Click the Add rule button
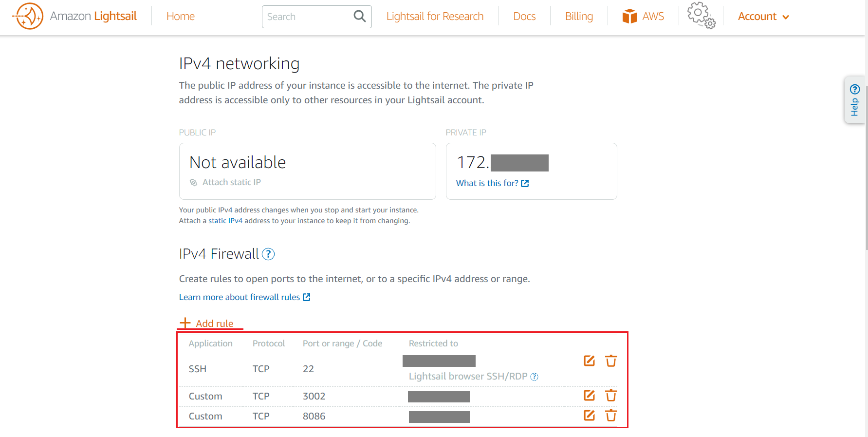This screenshot has height=437, width=868. tap(207, 323)
